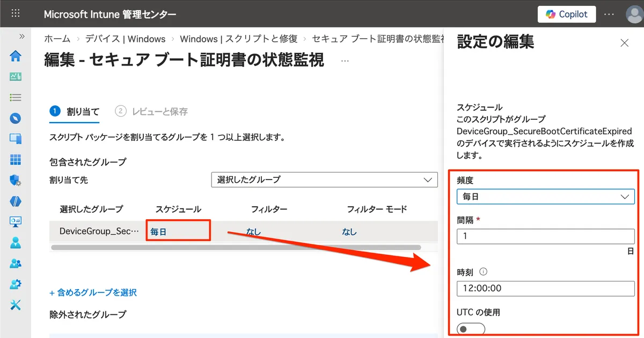Image resolution: width=644 pixels, height=338 pixels.
Task: Select the 割り当て step tab
Action: [75, 111]
